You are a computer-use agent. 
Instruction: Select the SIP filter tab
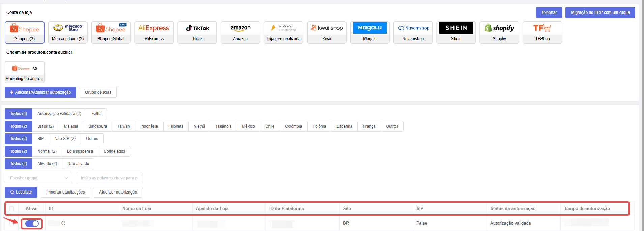point(41,139)
